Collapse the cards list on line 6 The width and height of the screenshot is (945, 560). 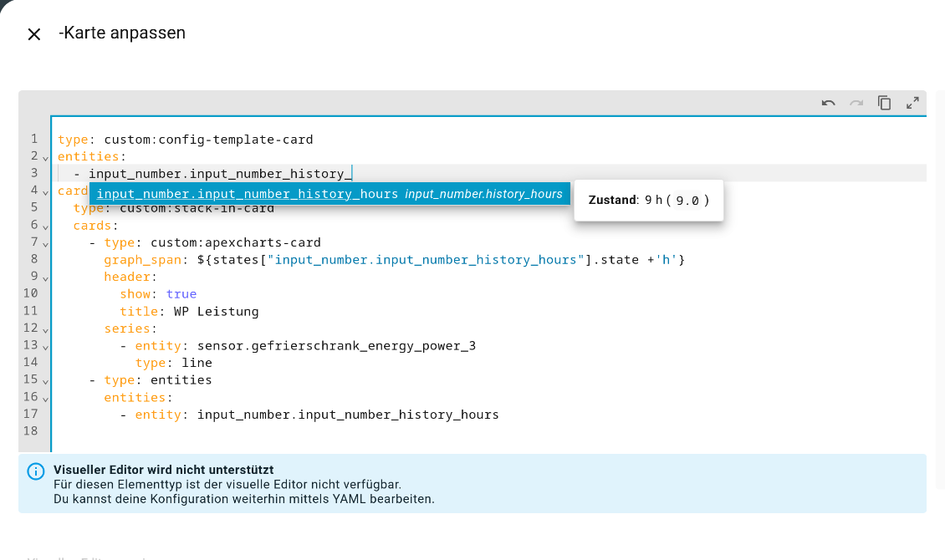(45, 226)
